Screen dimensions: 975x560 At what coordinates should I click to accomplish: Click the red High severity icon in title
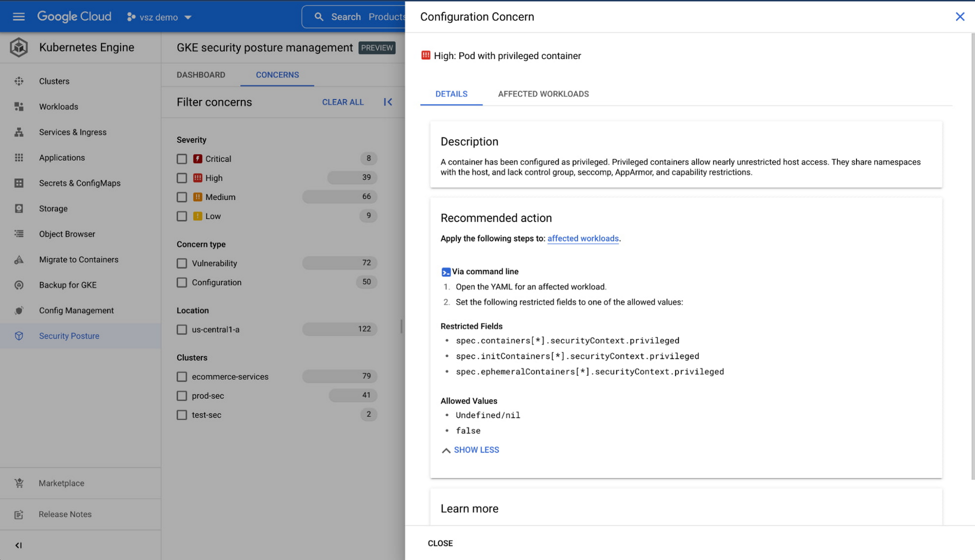[426, 56]
